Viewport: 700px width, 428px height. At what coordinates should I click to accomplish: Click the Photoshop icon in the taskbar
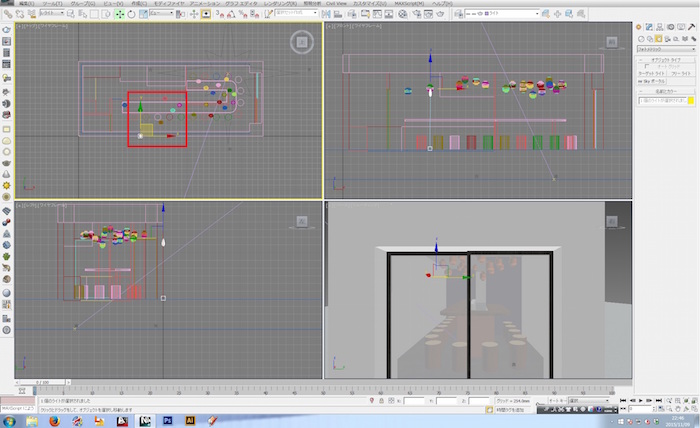pos(168,420)
